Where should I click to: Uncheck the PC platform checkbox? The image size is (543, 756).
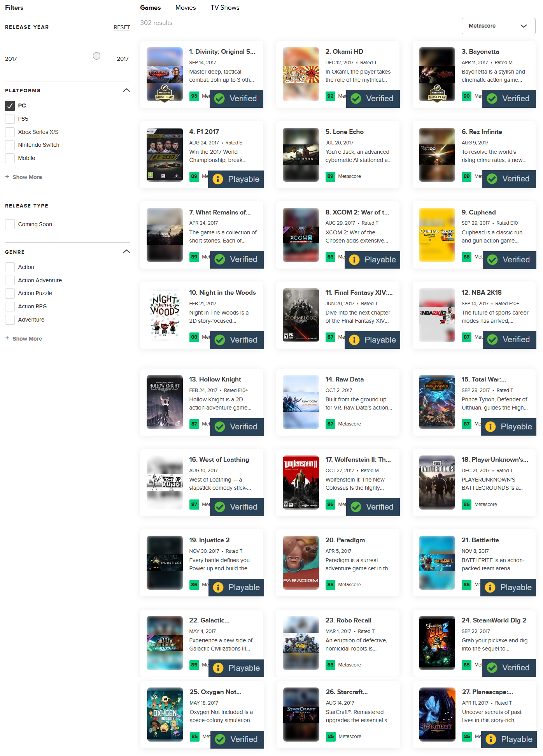pos(10,105)
